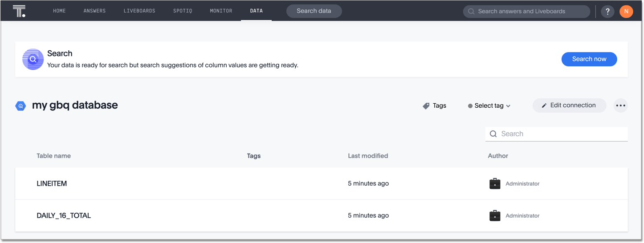This screenshot has height=243, width=644.
Task: Click the Search data button
Action: [314, 11]
